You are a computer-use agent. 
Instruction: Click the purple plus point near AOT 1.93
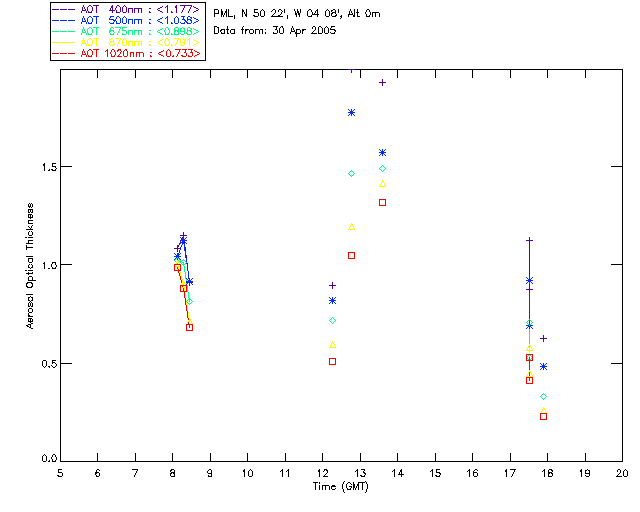(382, 82)
